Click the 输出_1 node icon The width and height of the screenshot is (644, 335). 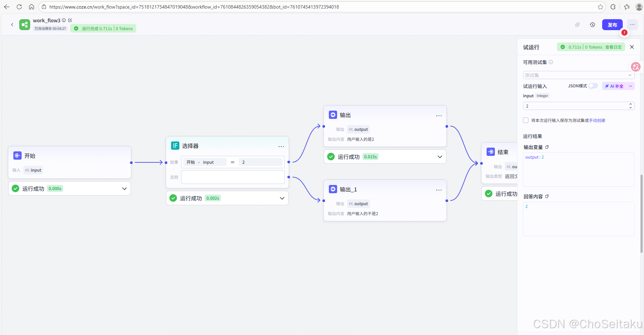click(333, 189)
